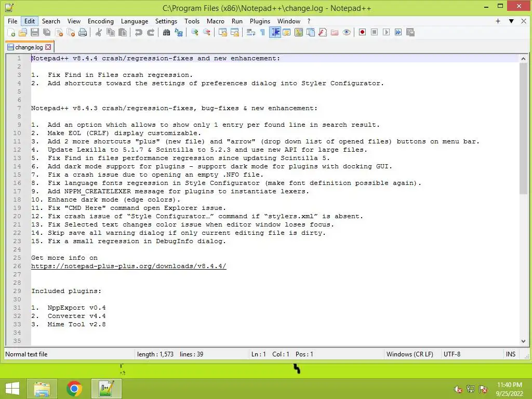Open the Replace dialog from the toolbar
This screenshot has height=399, width=532.
179,32
